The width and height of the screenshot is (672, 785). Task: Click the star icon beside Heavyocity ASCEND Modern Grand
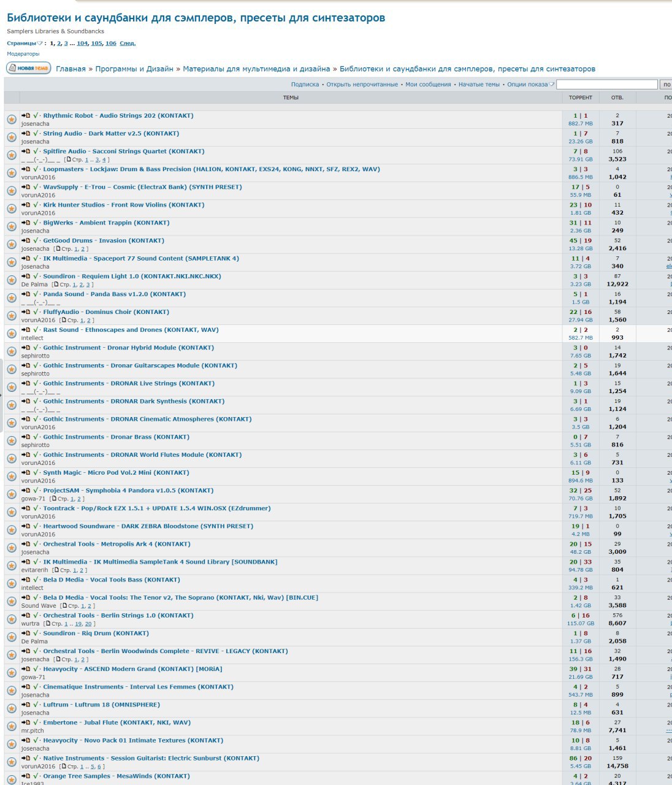point(12,673)
